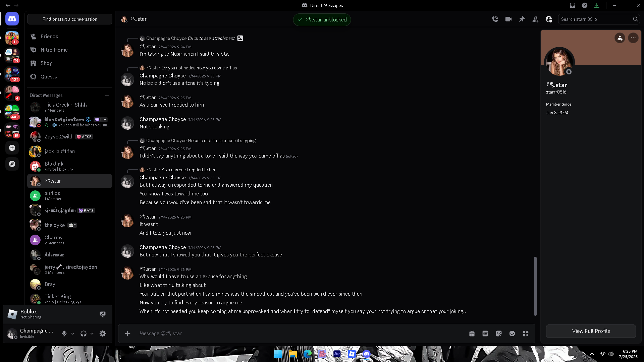Download the pending Discord update
Image resolution: width=644 pixels, height=362 pixels.
597,5
